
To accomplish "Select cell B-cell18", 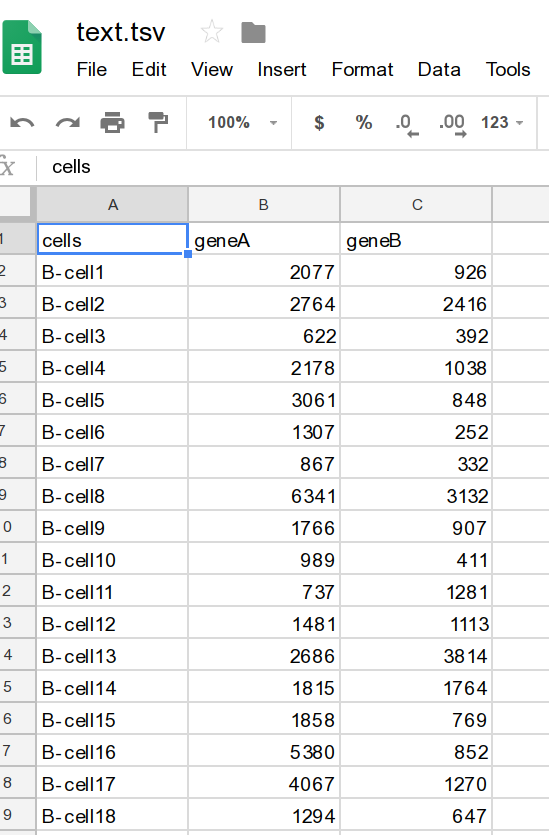I will [x=112, y=815].
